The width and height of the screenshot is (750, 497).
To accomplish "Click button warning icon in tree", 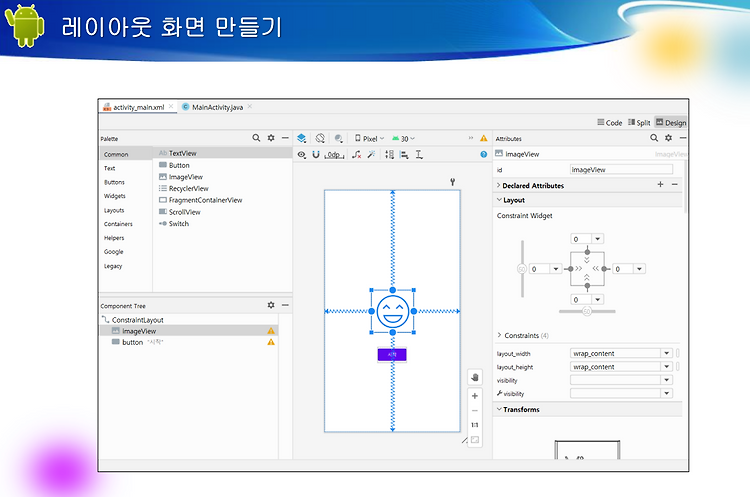I will point(271,342).
